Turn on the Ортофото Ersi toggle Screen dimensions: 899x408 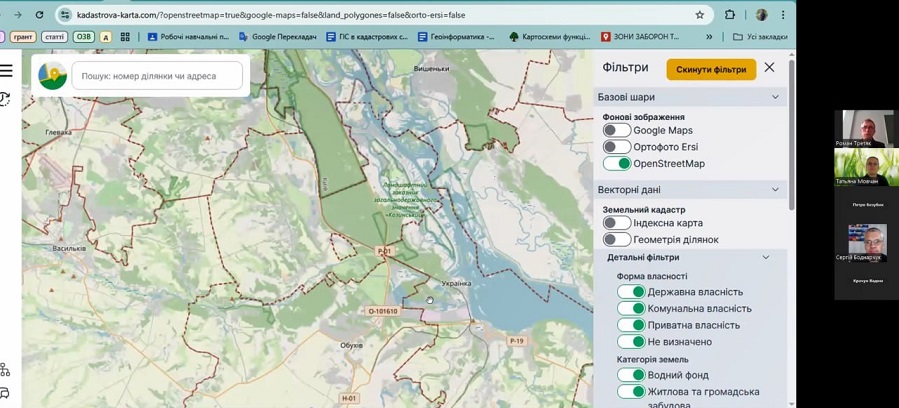617,147
